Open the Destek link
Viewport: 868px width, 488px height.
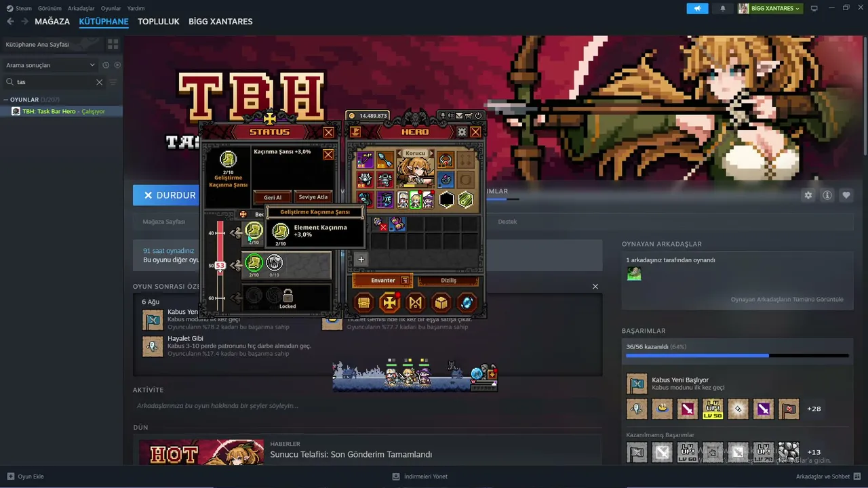[x=507, y=222]
